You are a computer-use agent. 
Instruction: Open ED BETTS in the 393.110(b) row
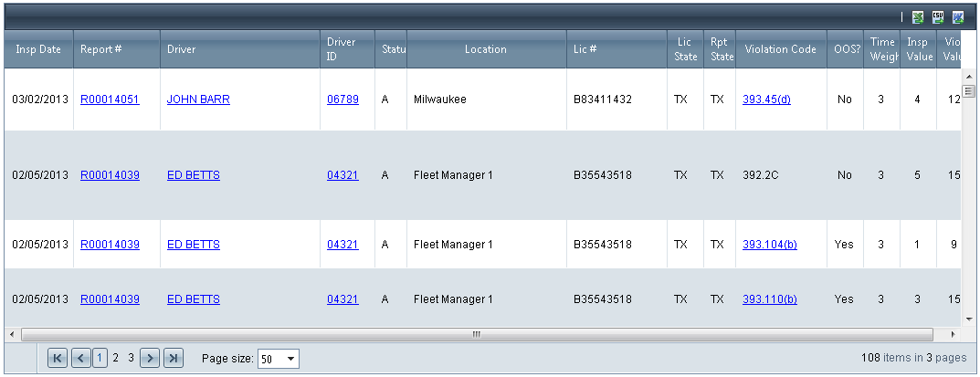[x=193, y=299]
